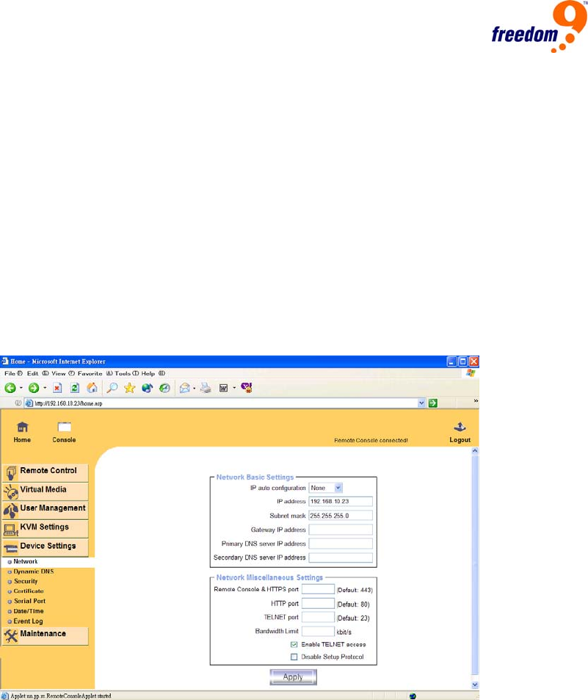Open the View menu in menu bar
Image resolution: width=588 pixels, height=700 pixels.
coord(59,374)
